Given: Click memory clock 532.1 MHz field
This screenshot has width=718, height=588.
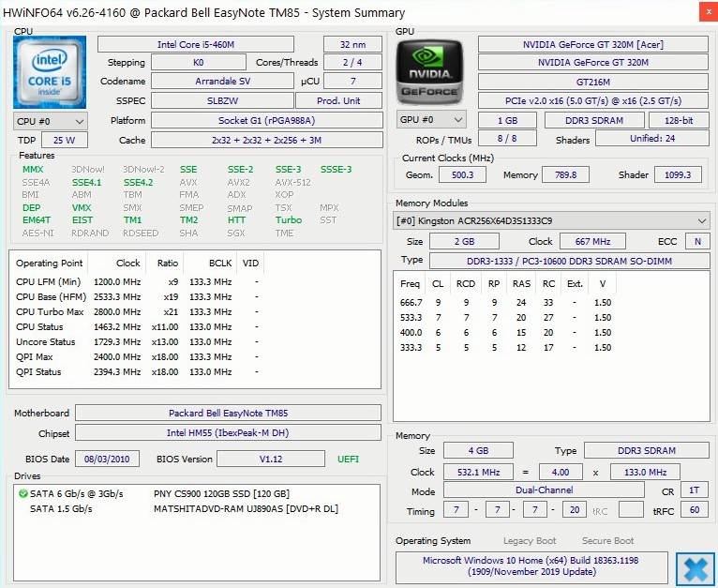Looking at the screenshot, I should point(478,472).
